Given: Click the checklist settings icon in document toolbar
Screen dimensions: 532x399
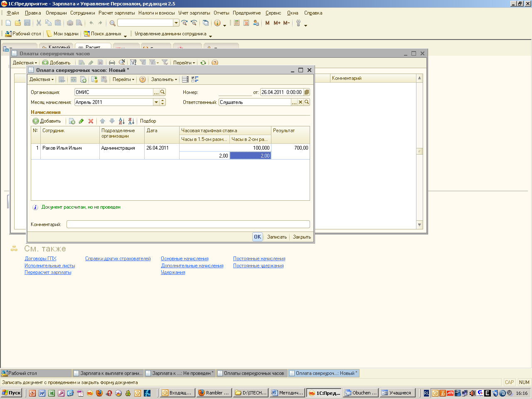Looking at the screenshot, I should click(195, 79).
